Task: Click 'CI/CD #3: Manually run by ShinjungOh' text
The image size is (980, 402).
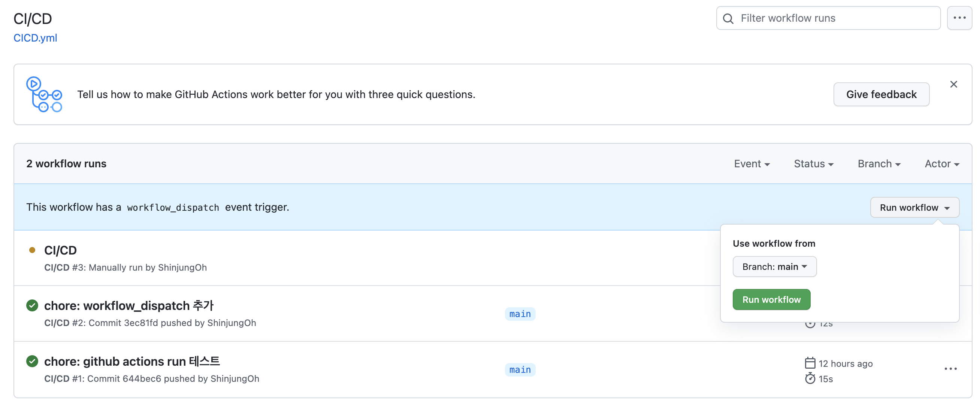Action: coord(125,268)
